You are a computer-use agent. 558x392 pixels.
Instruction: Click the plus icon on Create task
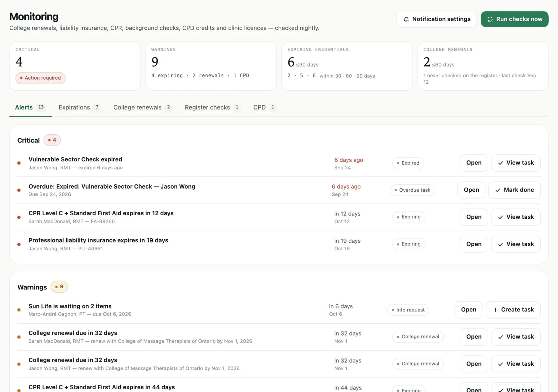(x=495, y=310)
